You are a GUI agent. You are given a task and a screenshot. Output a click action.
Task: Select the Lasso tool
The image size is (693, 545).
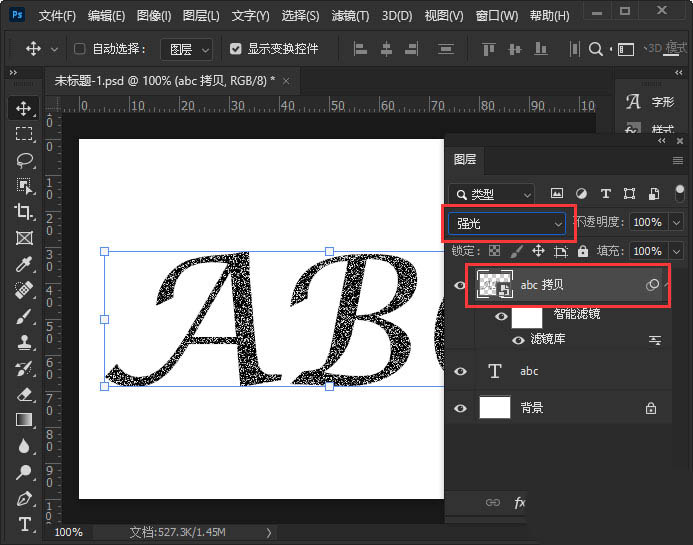coord(24,160)
